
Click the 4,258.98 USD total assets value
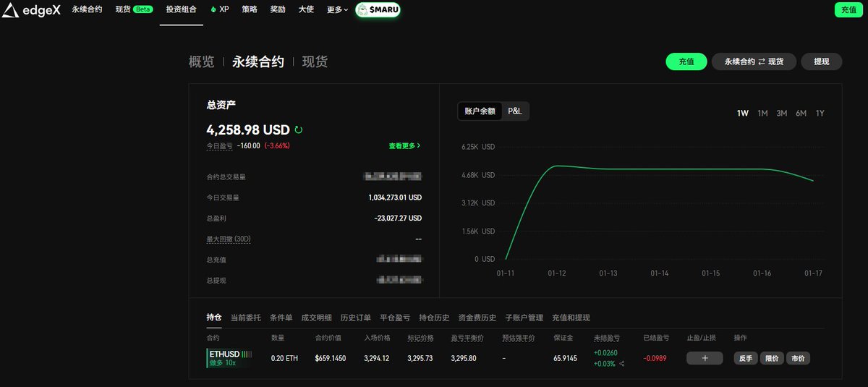click(x=248, y=130)
